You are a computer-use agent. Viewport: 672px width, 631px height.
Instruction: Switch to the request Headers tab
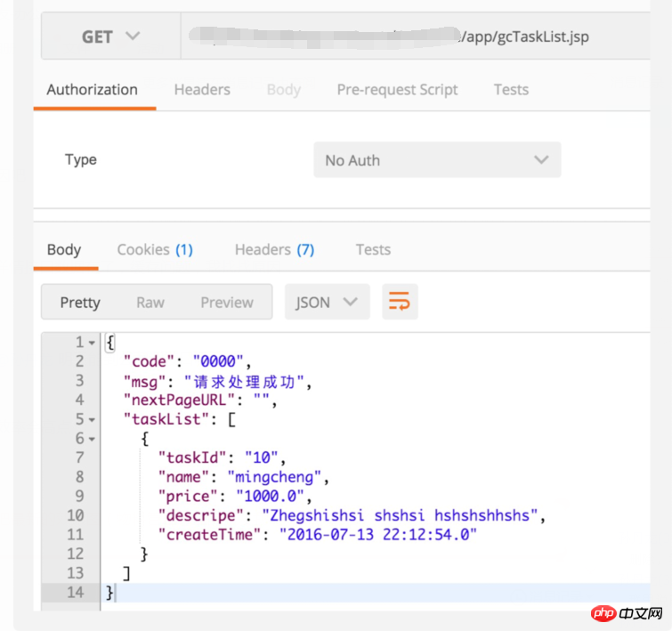pyautogui.click(x=202, y=90)
